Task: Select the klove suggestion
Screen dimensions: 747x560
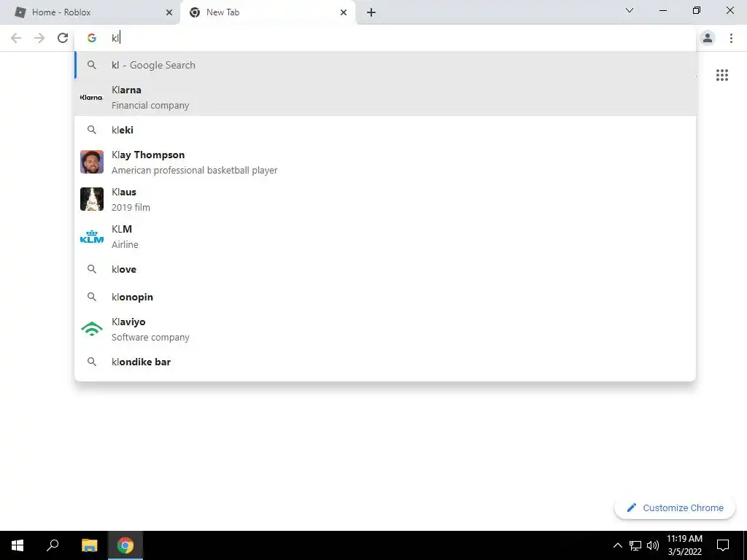Action: point(385,269)
